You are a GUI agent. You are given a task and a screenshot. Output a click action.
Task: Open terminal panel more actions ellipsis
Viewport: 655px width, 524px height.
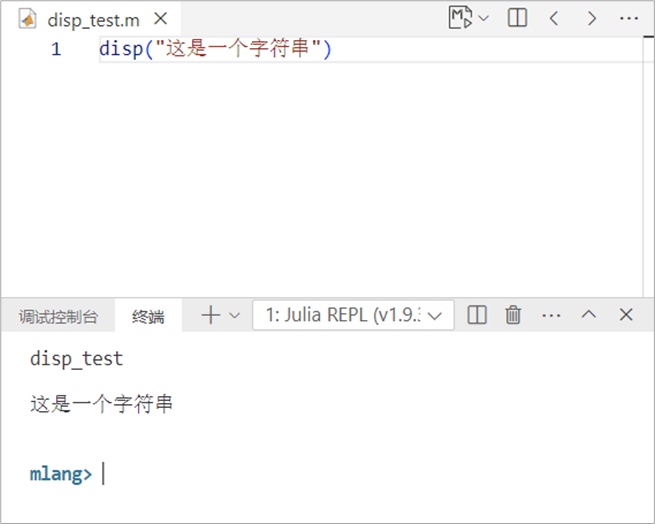pos(551,315)
